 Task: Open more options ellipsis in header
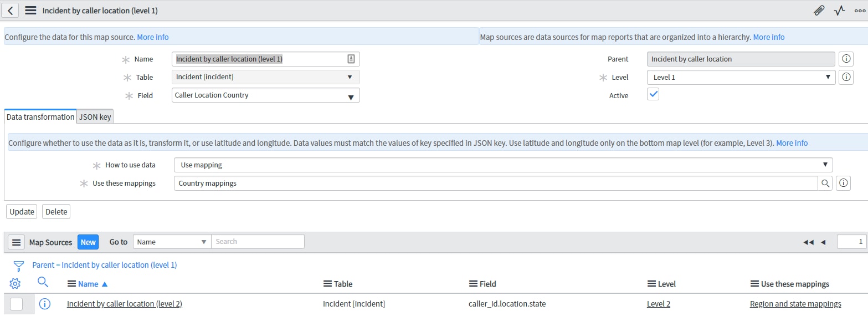(x=860, y=11)
